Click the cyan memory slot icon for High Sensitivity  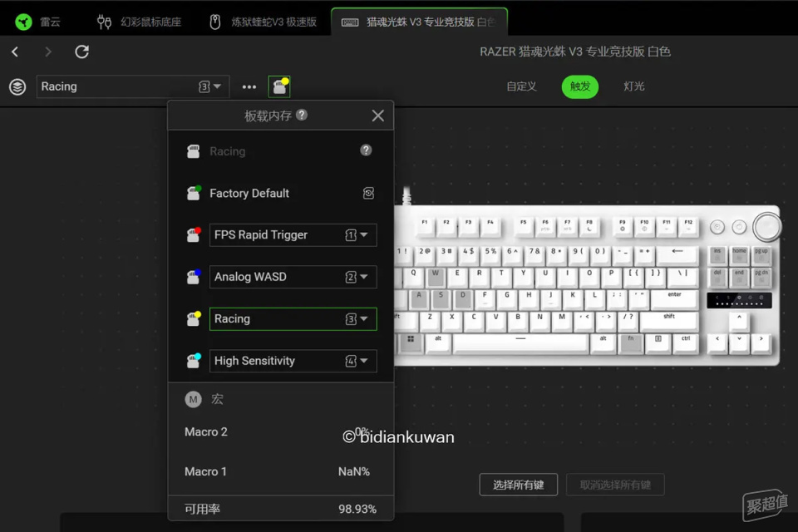pos(194,361)
